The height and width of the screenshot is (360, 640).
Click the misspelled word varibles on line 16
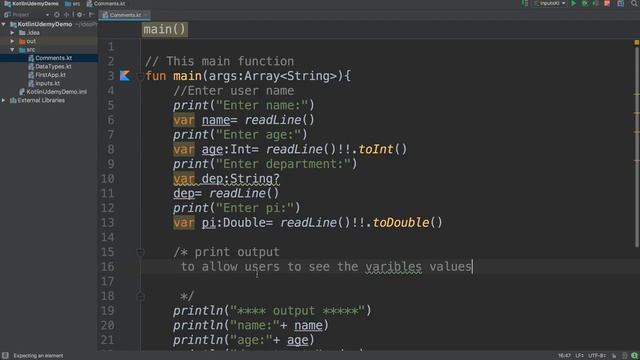[393, 267]
